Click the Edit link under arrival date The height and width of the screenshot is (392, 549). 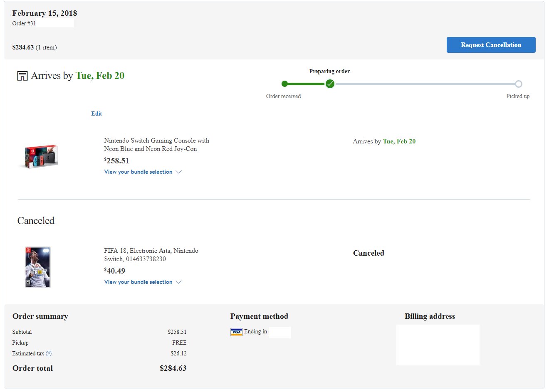coord(96,113)
